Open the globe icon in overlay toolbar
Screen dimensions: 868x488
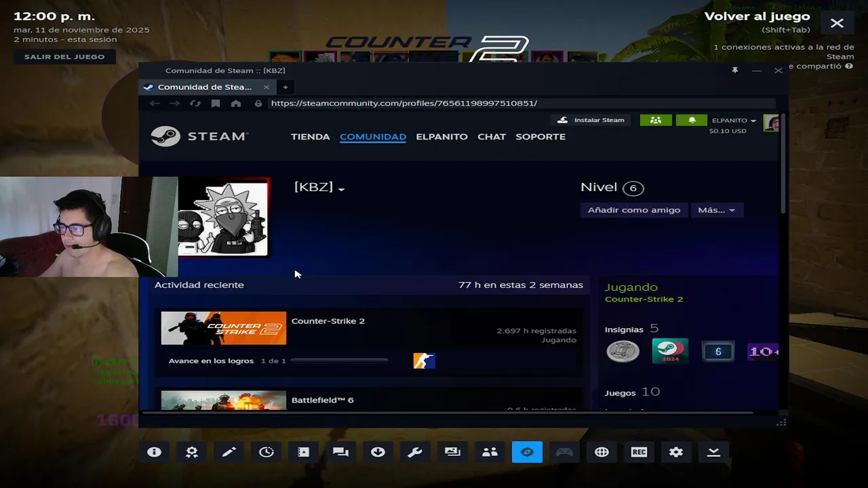coord(601,452)
